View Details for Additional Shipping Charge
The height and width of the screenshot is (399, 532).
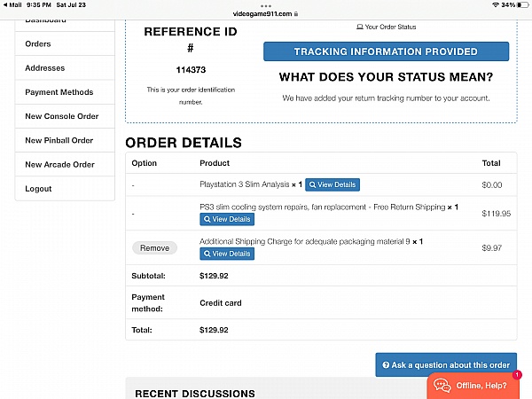point(227,254)
